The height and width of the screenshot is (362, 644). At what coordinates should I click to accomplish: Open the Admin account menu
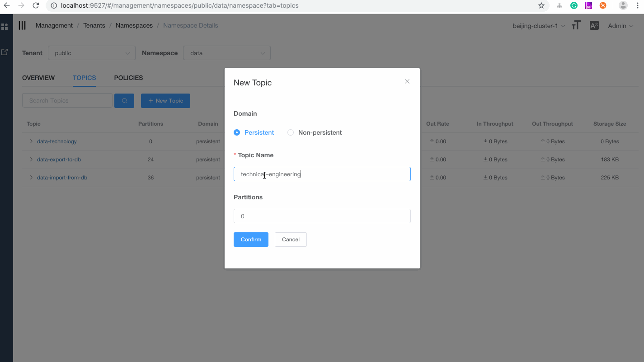point(619,26)
